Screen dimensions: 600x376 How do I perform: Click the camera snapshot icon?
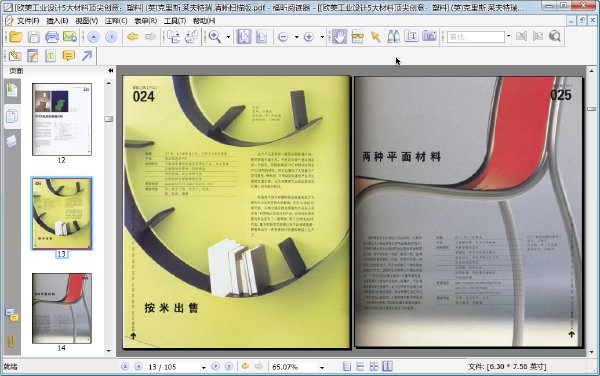click(x=429, y=37)
